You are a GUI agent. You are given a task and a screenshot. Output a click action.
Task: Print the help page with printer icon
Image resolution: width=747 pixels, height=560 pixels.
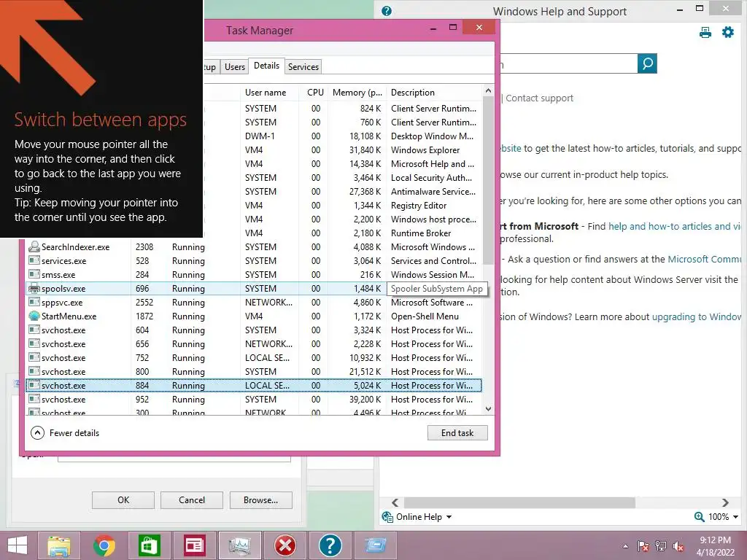click(x=705, y=32)
